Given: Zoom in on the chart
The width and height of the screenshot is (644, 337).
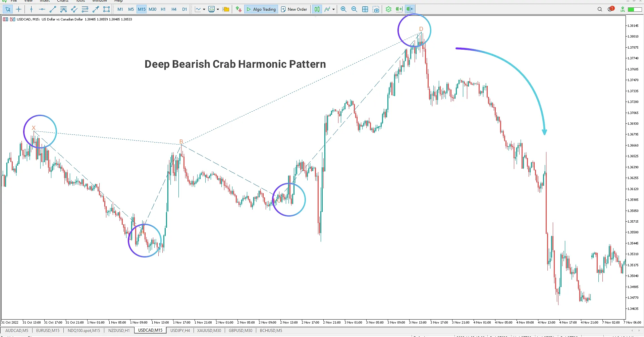Looking at the screenshot, I should point(343,9).
